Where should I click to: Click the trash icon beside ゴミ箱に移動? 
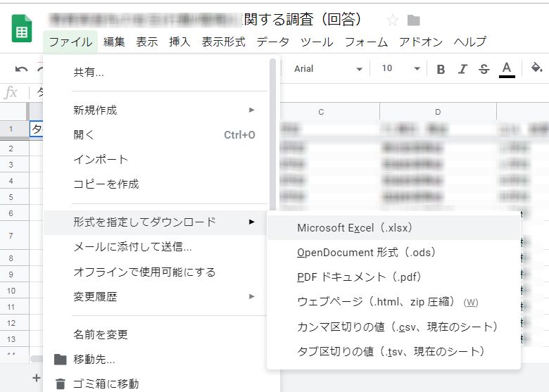pos(61,384)
